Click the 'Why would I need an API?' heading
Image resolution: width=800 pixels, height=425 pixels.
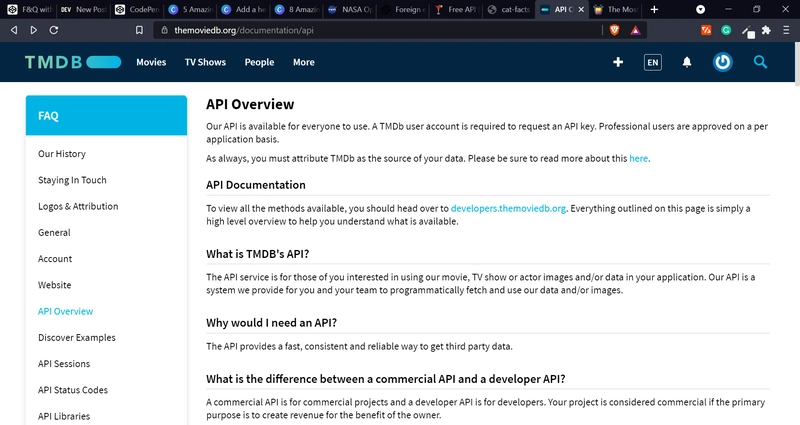pos(271,322)
